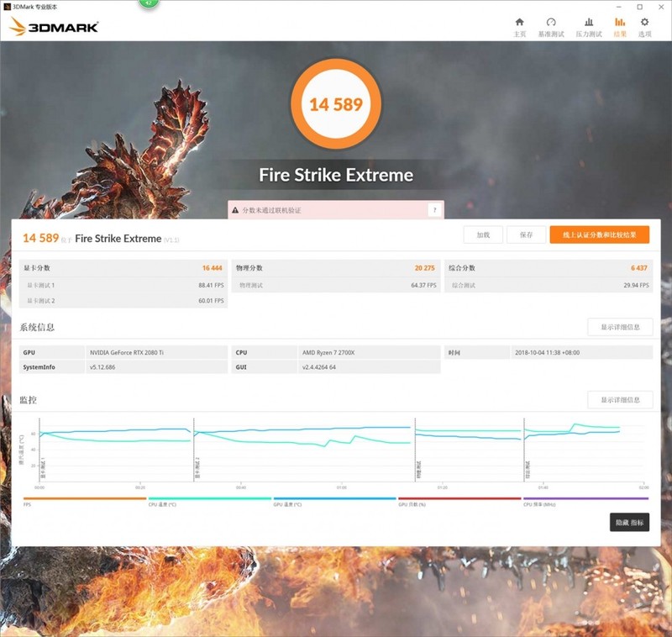Click the 显卡测试 1 marker in chart
Screen dimensions: 672x637
[43, 468]
